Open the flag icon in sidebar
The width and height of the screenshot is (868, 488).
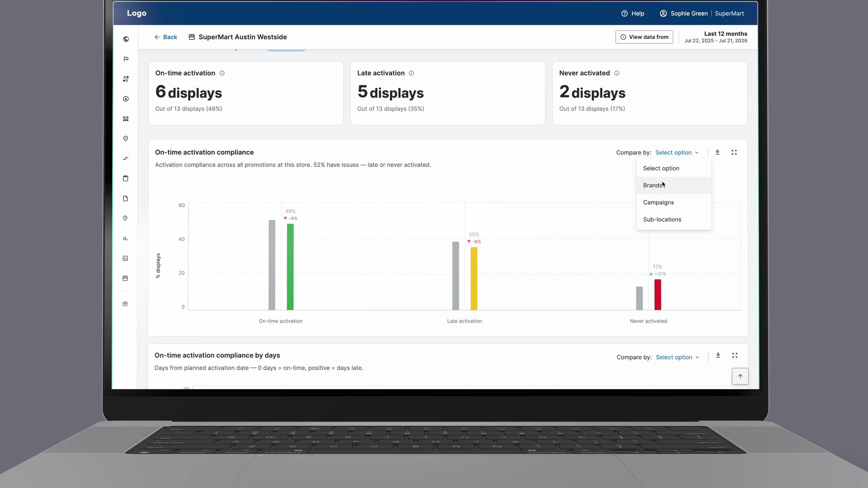coord(126,59)
